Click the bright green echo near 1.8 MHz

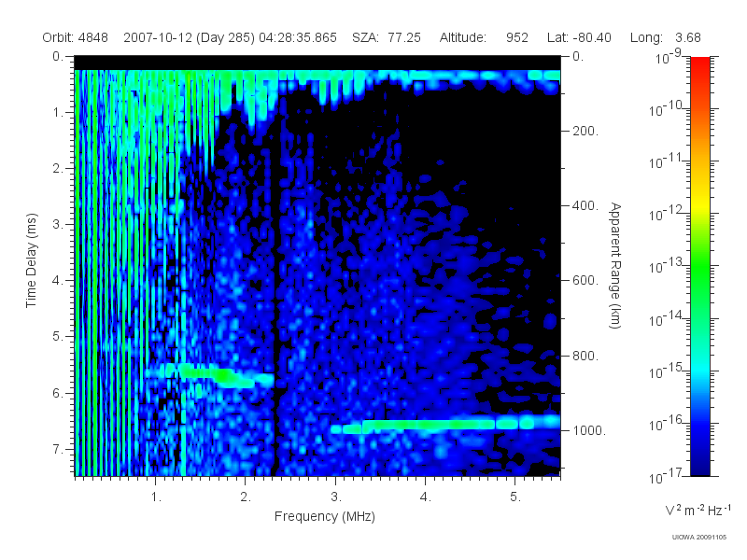coord(224,376)
